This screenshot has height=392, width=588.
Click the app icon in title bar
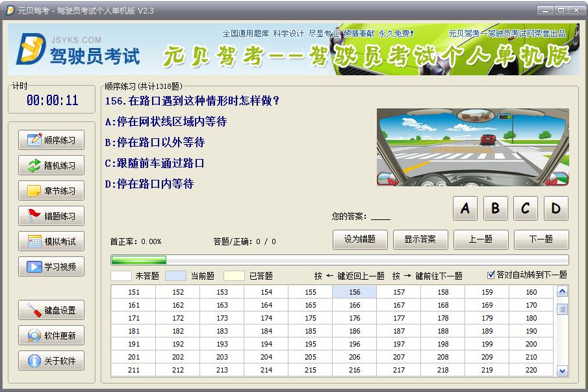point(10,10)
